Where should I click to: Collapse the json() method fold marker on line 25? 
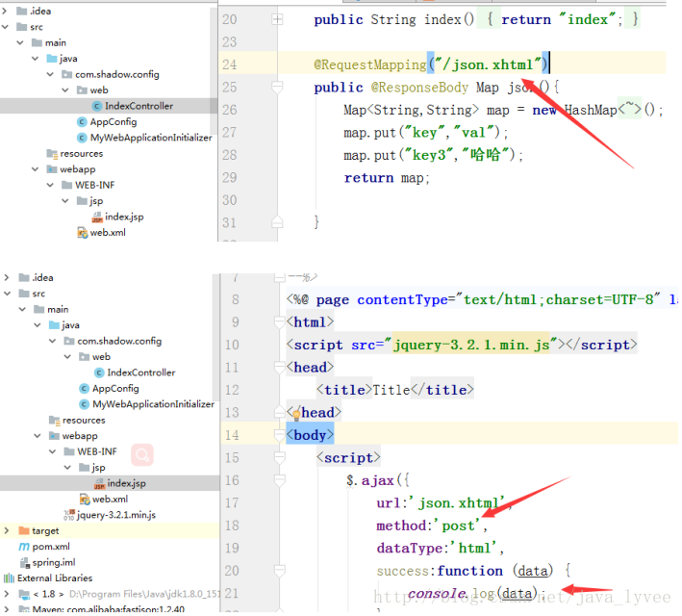click(x=277, y=87)
